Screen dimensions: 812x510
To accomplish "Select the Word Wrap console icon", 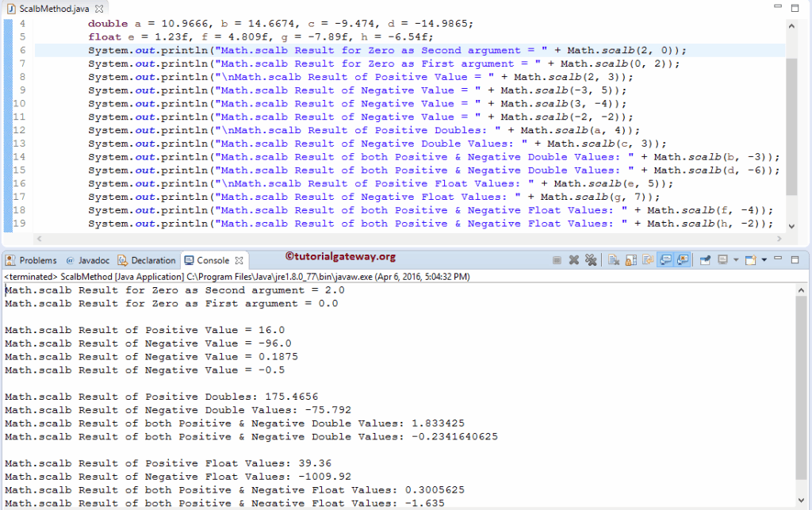I will pos(648,260).
